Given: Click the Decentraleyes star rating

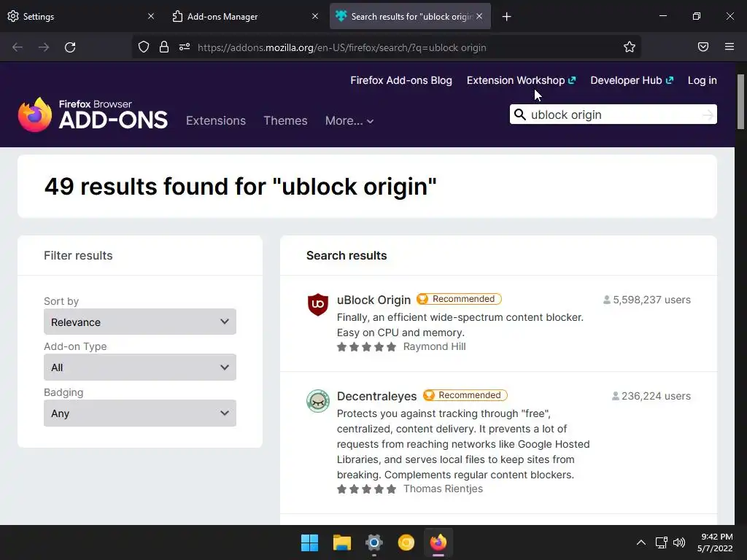Looking at the screenshot, I should (x=366, y=489).
